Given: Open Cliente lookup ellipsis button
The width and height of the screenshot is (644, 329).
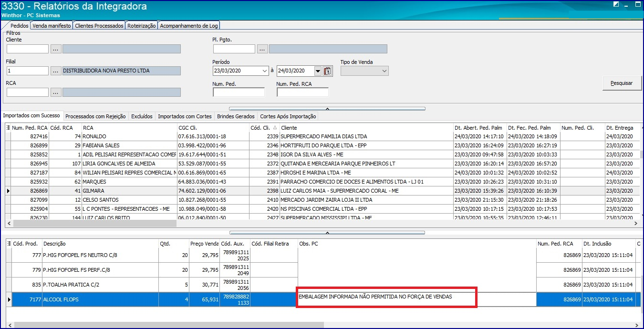Looking at the screenshot, I should click(56, 49).
